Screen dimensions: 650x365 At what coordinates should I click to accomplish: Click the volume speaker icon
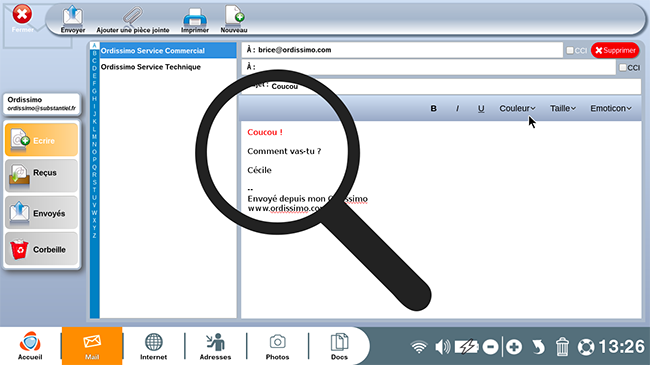[x=442, y=347]
